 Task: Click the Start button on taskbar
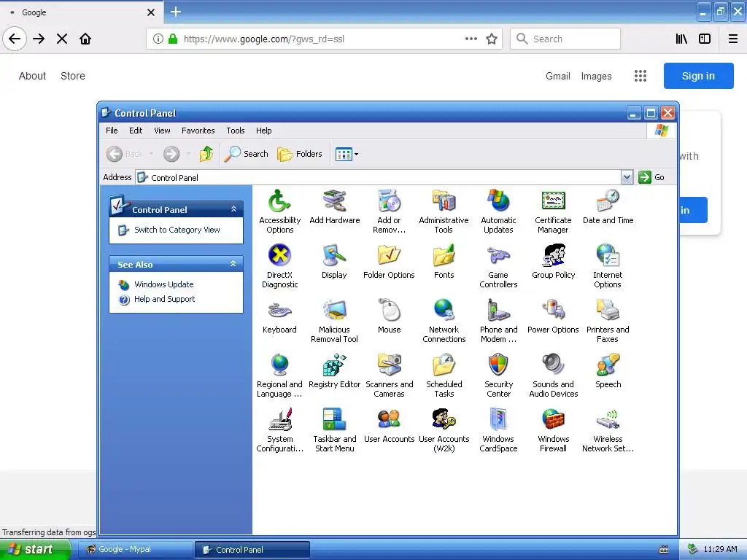point(35,549)
